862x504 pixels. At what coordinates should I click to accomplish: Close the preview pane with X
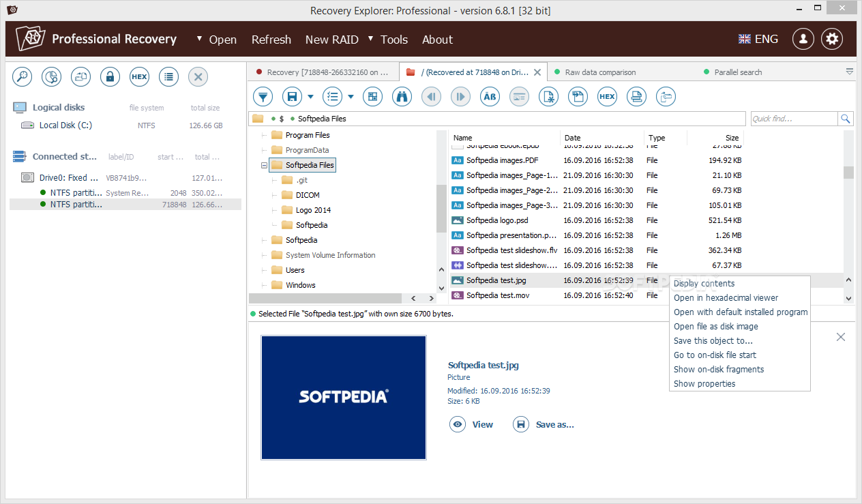[x=841, y=337]
